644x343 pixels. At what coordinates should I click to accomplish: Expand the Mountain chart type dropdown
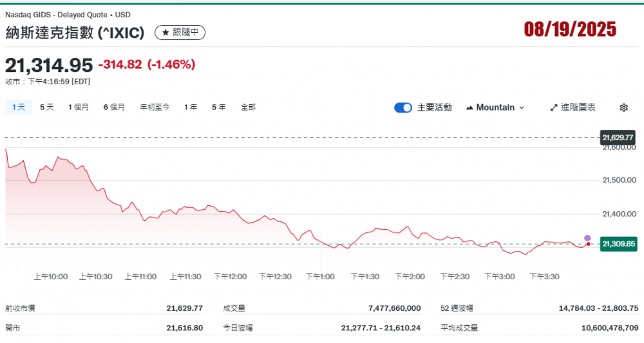[x=495, y=107]
